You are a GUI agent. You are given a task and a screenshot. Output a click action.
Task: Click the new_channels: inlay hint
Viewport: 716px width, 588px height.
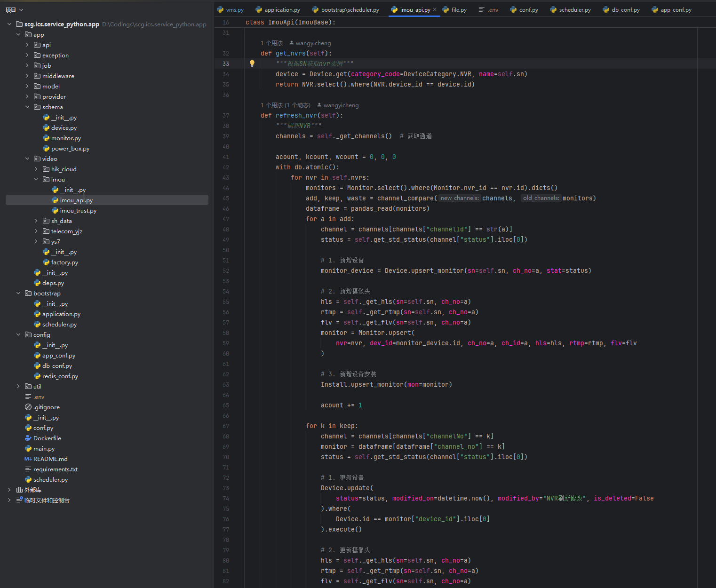coord(460,198)
